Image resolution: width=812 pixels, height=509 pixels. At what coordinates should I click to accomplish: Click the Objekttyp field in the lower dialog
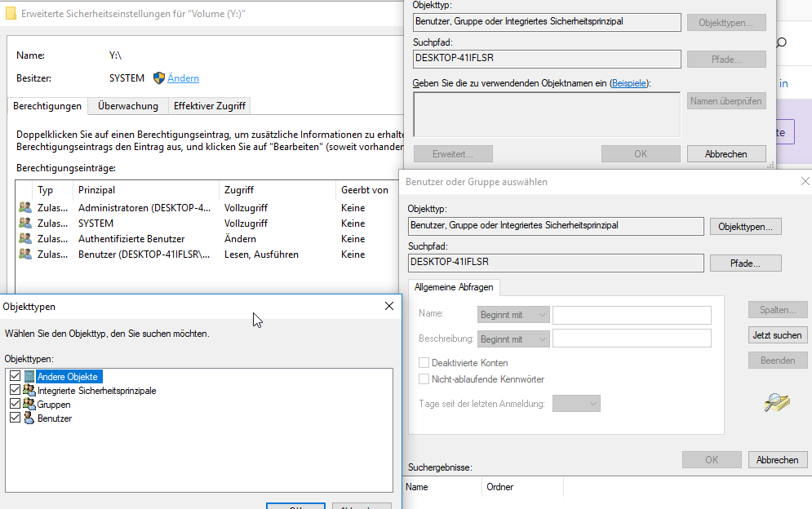[557, 226]
